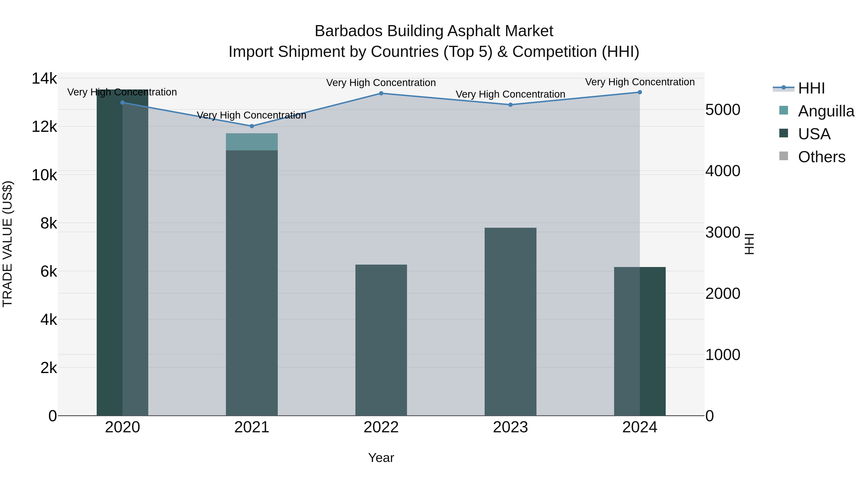868x488 pixels.
Task: Click the 2021 USA bar
Action: [252, 283]
